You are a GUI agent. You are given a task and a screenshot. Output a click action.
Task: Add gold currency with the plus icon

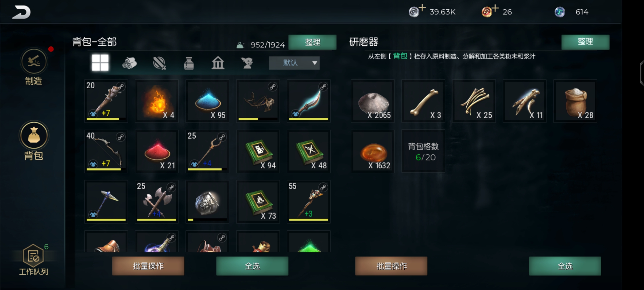tap(495, 8)
